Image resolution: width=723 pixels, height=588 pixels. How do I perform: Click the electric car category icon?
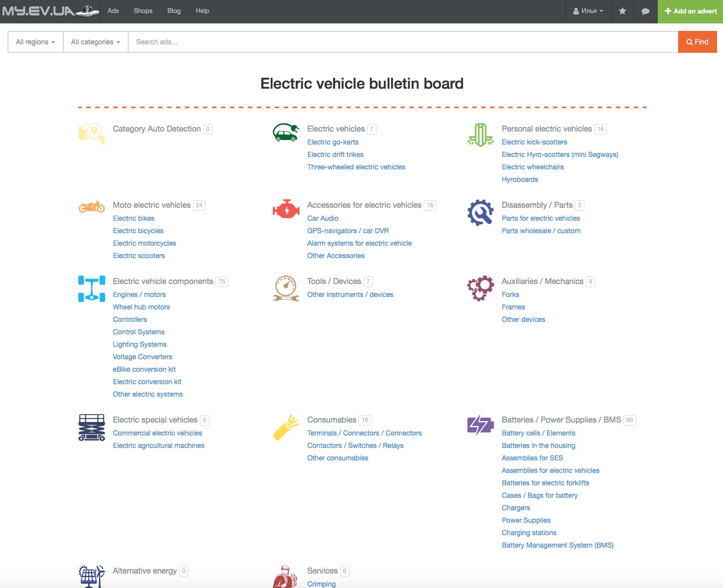pyautogui.click(x=286, y=133)
